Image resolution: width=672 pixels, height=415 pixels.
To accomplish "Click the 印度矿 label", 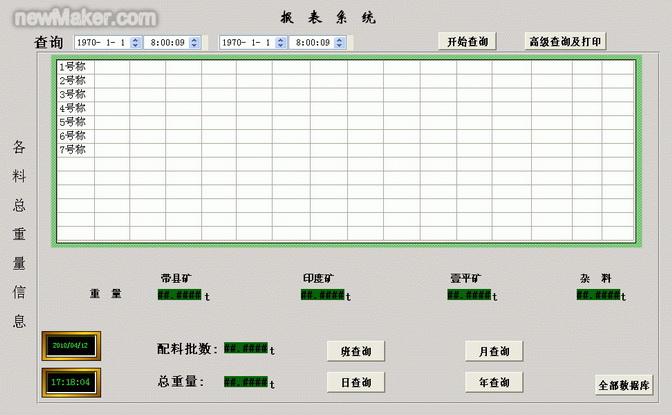I will [318, 279].
